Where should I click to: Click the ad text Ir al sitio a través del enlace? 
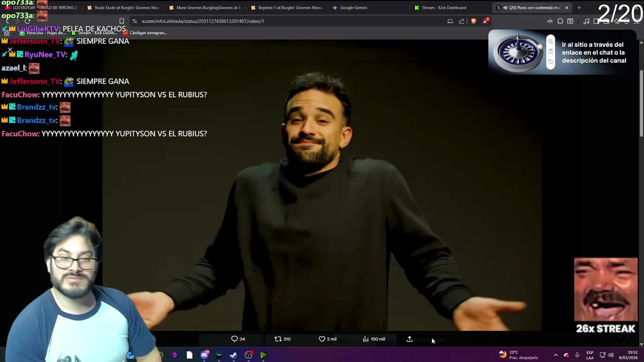594,52
